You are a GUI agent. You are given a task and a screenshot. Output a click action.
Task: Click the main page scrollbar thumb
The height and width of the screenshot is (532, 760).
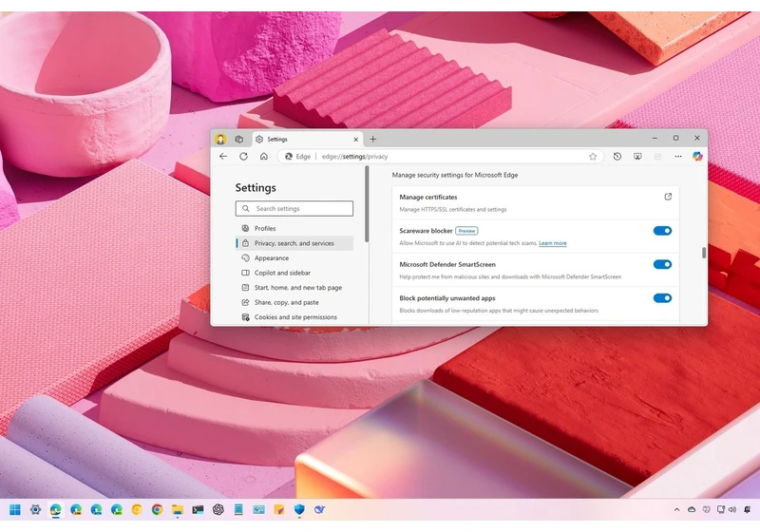(x=704, y=253)
